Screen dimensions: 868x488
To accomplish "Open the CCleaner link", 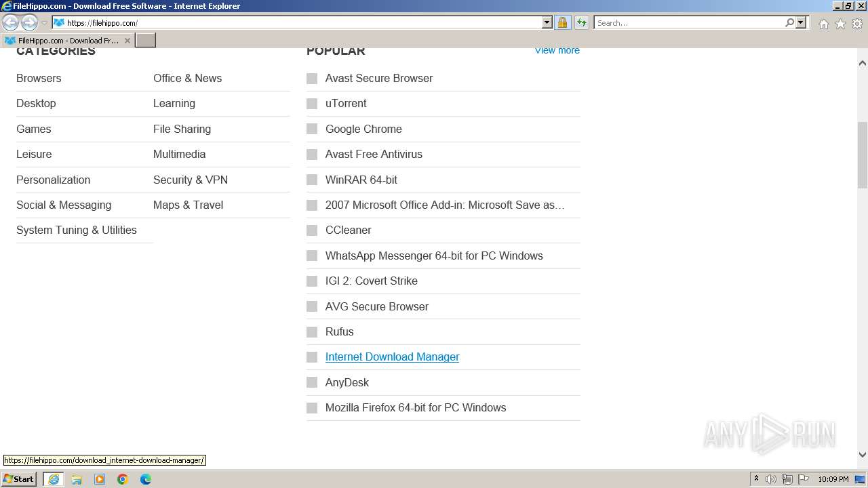I will click(349, 230).
